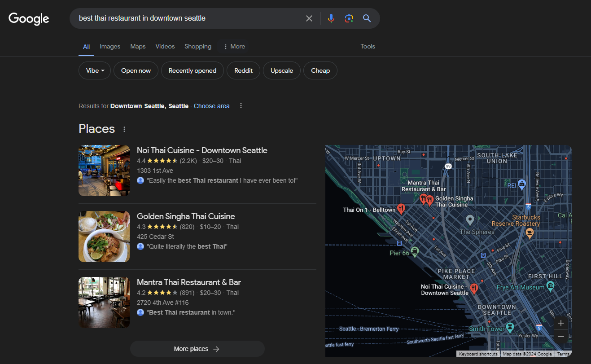
Task: Click REI map marker
Action: [x=521, y=184]
